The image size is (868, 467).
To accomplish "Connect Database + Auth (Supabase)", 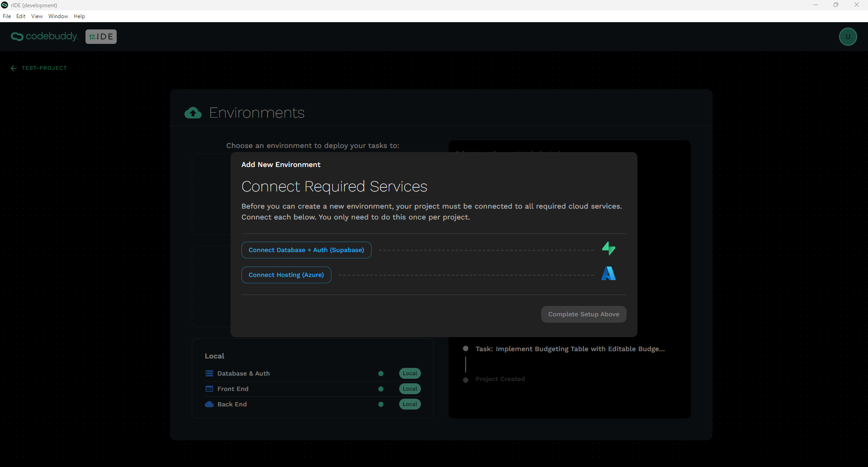I will [306, 250].
